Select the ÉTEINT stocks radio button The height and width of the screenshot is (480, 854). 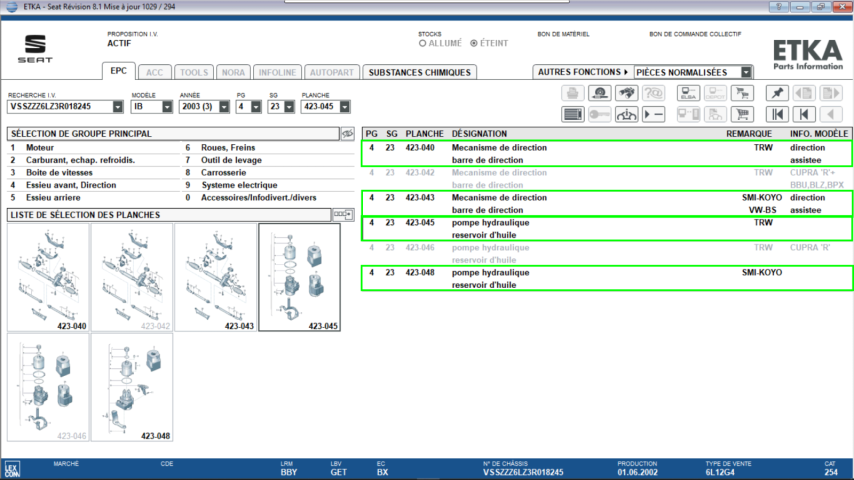click(x=474, y=43)
